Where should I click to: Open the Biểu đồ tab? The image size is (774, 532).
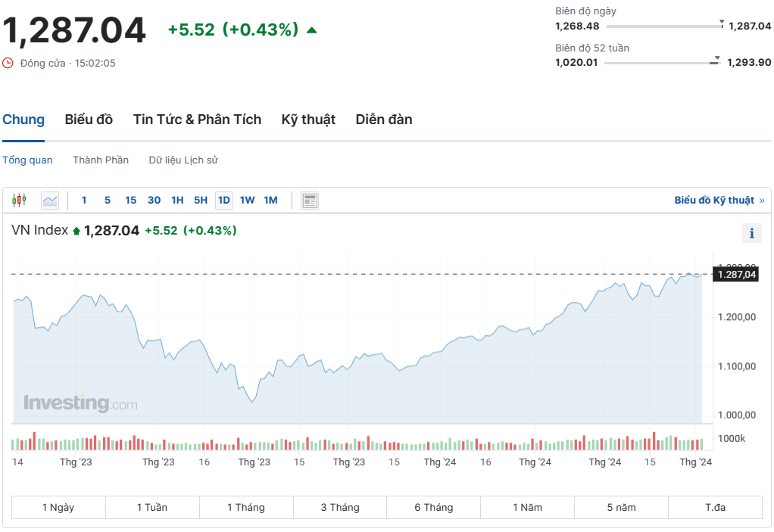(x=89, y=120)
